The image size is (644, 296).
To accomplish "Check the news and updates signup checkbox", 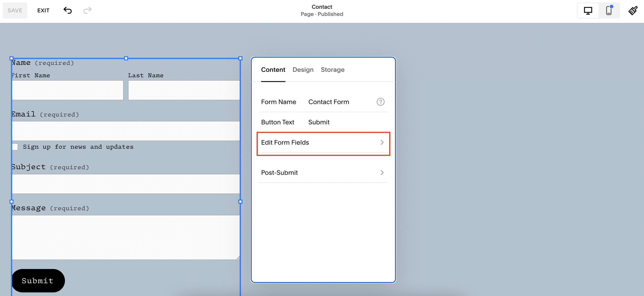I will click(15, 147).
